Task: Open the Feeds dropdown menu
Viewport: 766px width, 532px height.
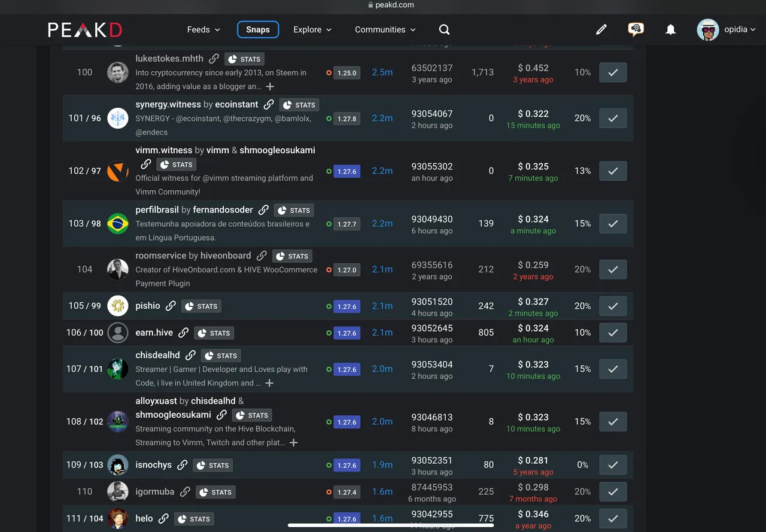Action: [x=203, y=29]
